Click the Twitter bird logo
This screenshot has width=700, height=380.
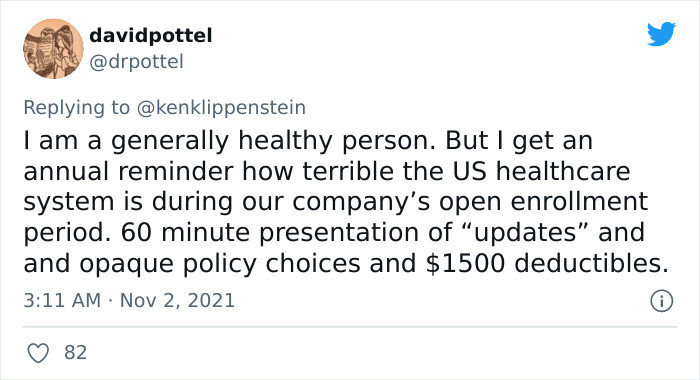coord(661,33)
